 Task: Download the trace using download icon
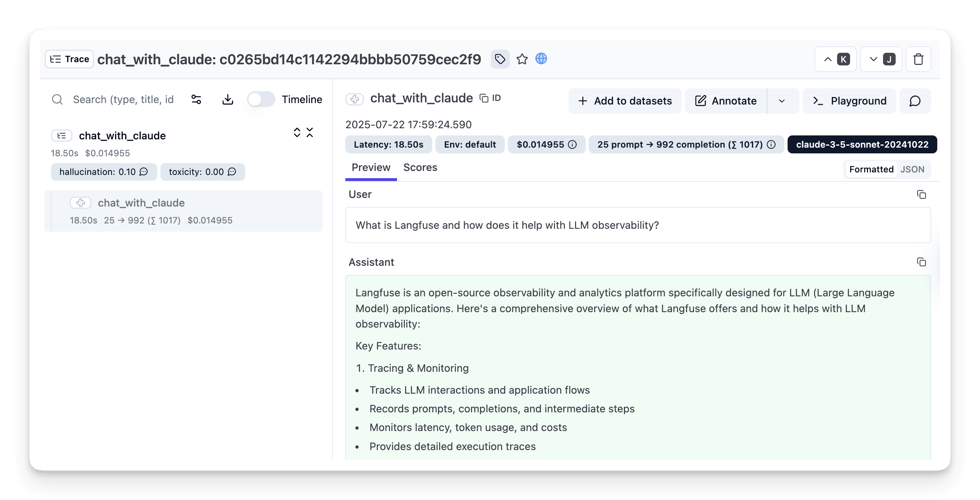coord(228,99)
